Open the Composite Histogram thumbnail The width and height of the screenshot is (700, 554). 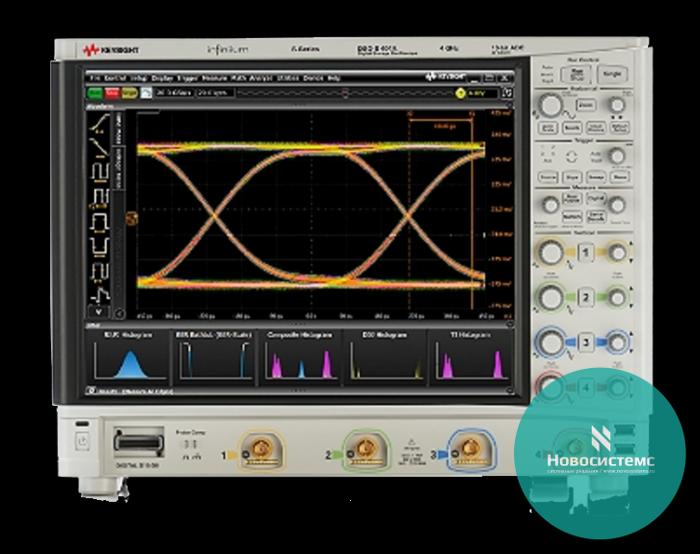tap(300, 358)
